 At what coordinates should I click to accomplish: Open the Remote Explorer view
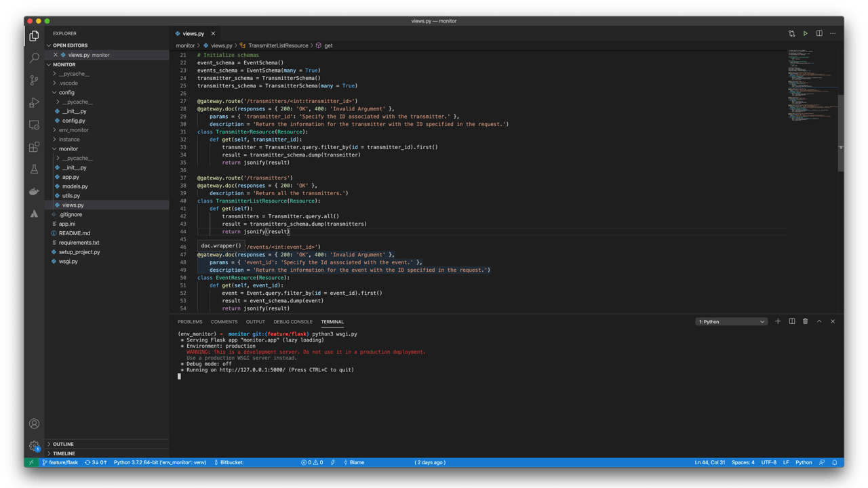click(x=34, y=125)
